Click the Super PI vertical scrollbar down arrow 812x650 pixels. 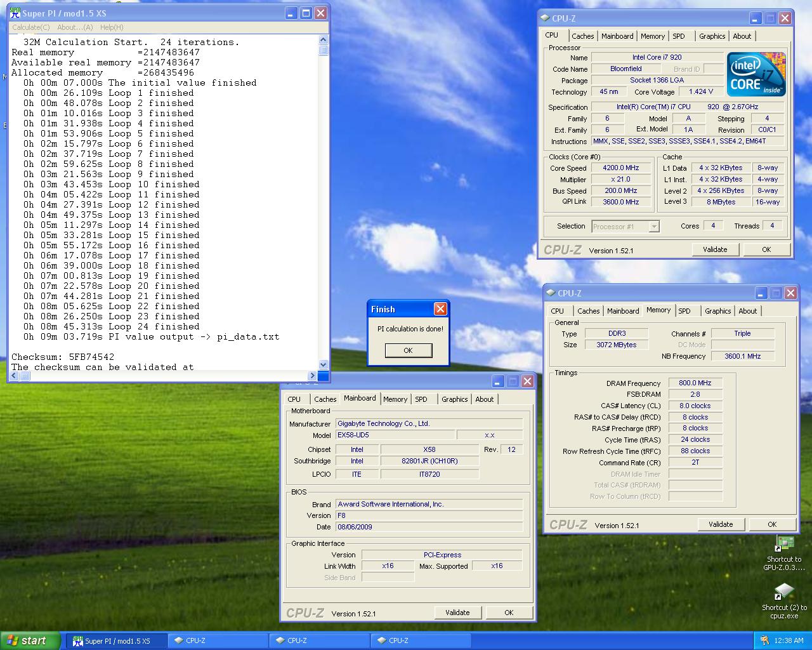(x=324, y=365)
